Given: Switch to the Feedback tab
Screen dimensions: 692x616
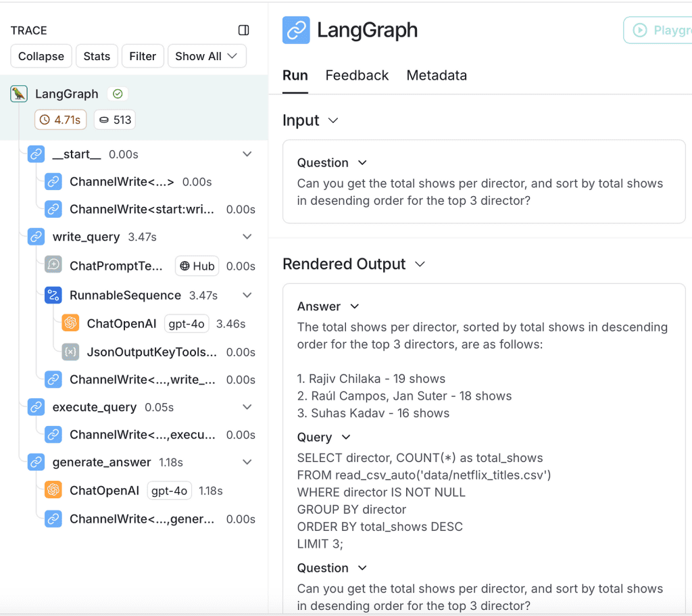Looking at the screenshot, I should pyautogui.click(x=357, y=75).
